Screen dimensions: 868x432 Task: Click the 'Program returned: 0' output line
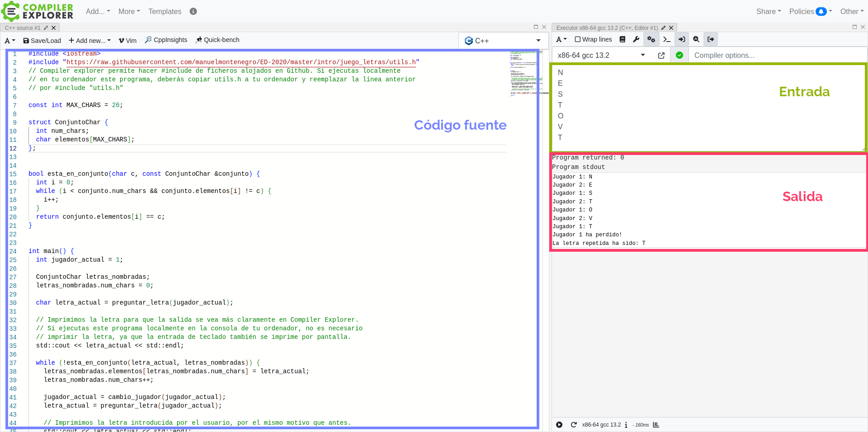pos(588,158)
